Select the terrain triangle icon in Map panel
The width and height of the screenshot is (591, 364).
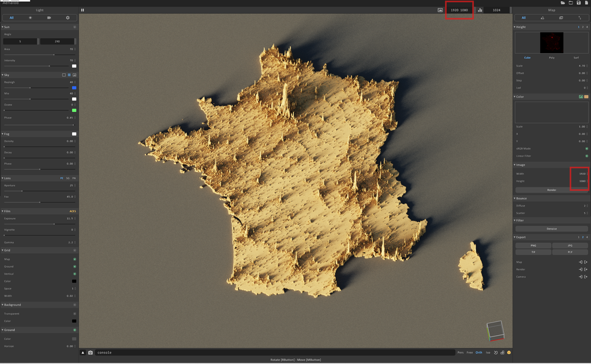tap(543, 18)
